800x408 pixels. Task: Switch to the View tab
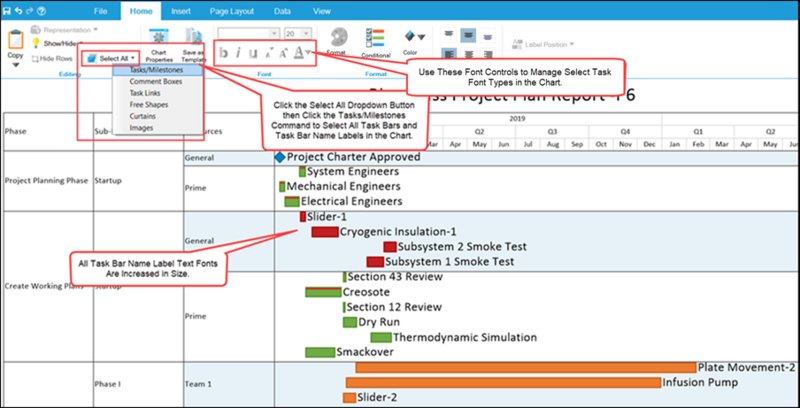point(321,11)
